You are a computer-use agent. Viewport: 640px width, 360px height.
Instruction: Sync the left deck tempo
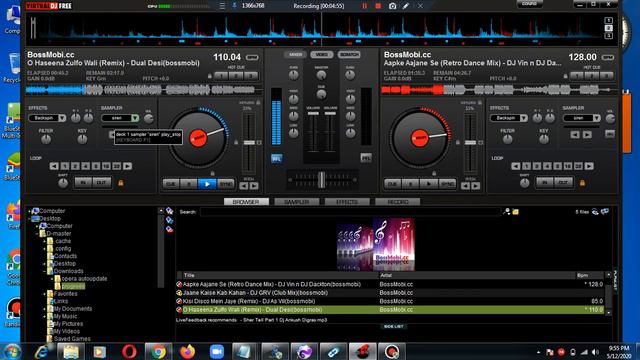(x=226, y=184)
